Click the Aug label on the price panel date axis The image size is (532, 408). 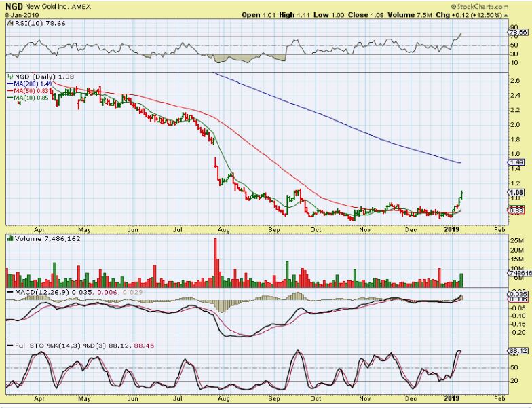pos(224,229)
